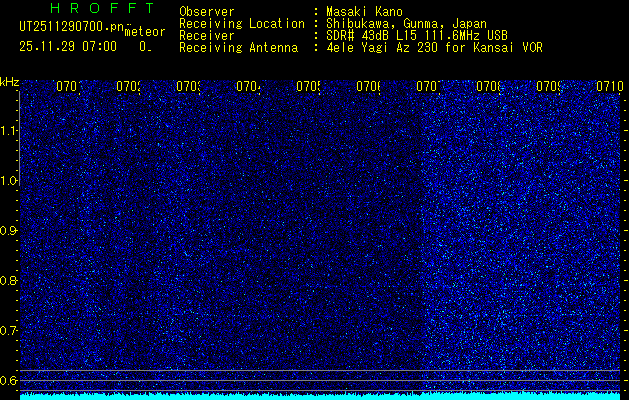Image resolution: width=629 pixels, height=400 pixels.
Task: Click the date 25.11.29 07:00
Action: coord(68,47)
